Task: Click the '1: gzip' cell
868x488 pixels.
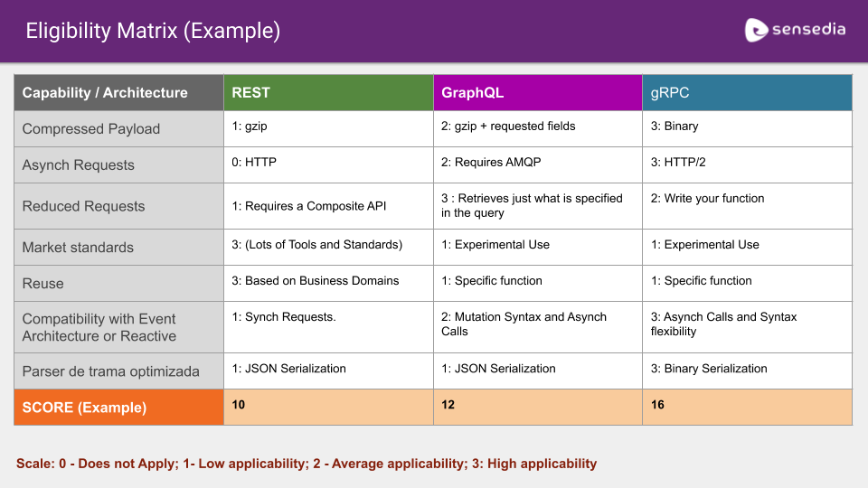Action: pyautogui.click(x=328, y=129)
